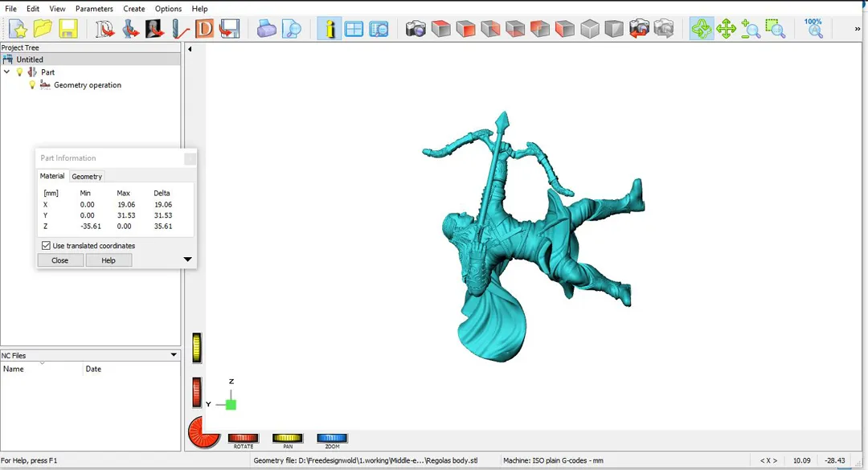
Task: Select the fifth cube view icon
Action: [x=540, y=29]
